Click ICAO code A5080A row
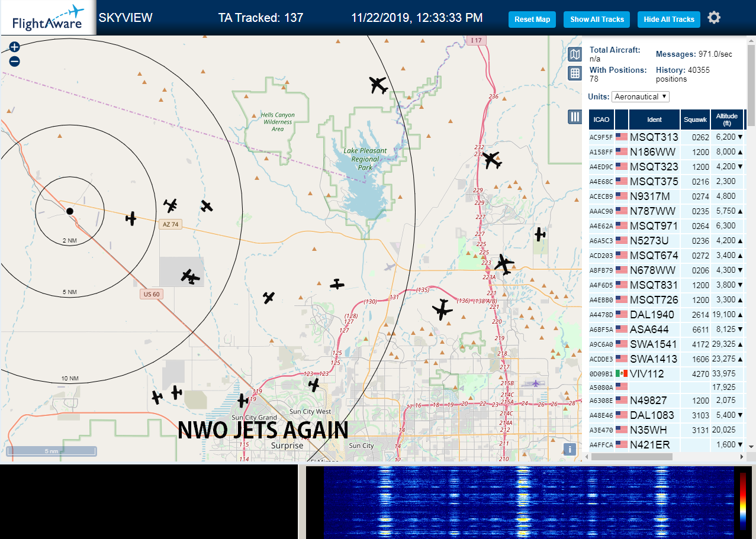Viewport: 756px width, 539px height. point(601,388)
